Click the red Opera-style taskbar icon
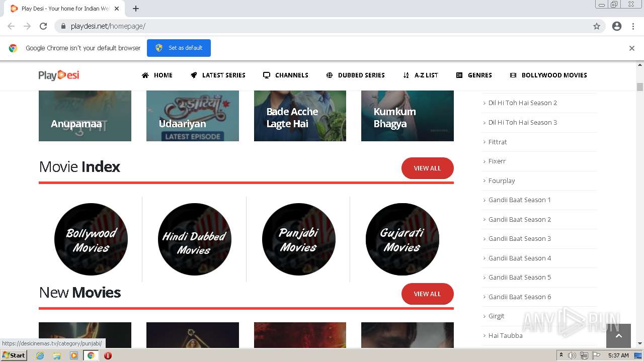 108,355
